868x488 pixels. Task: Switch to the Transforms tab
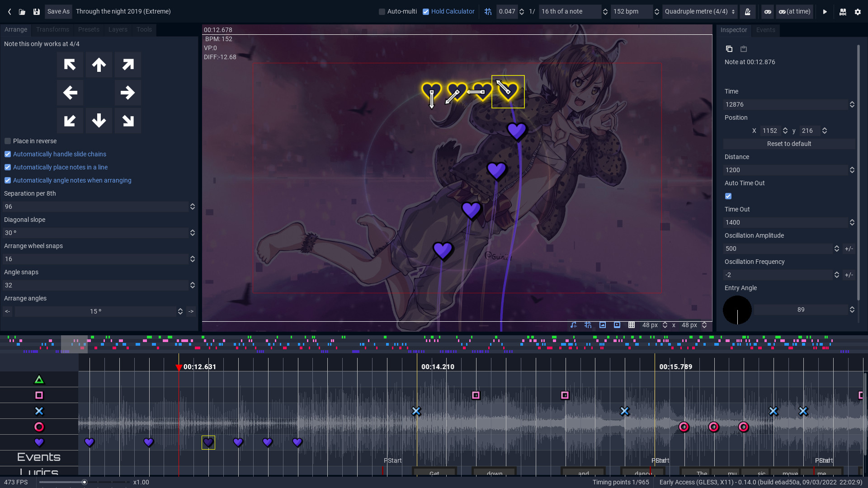click(x=52, y=30)
